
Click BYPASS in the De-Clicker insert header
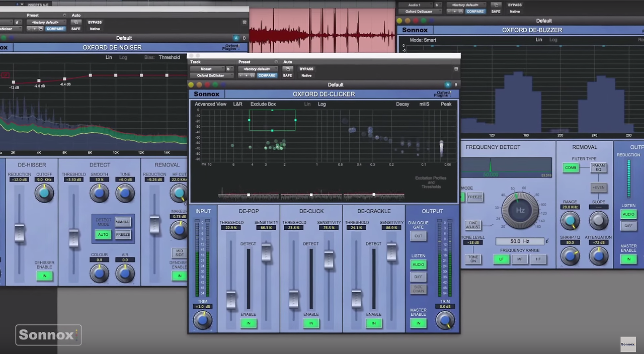coord(306,69)
